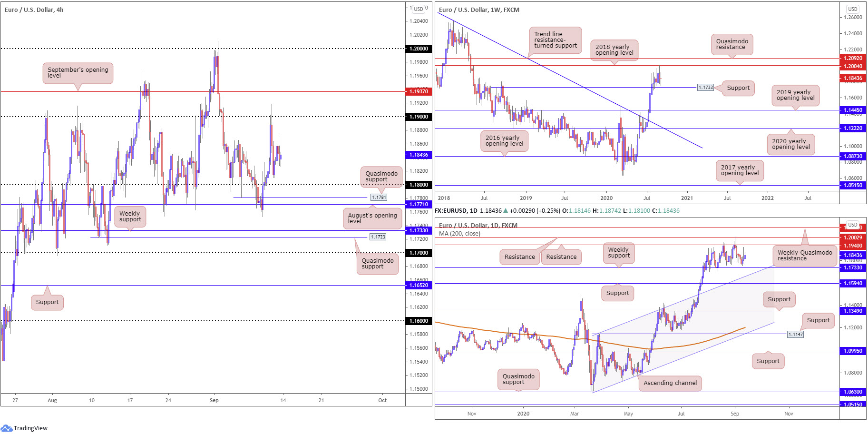This screenshot has height=435, width=868.
Task: Click the 1.09950 price label
Action: click(853, 351)
